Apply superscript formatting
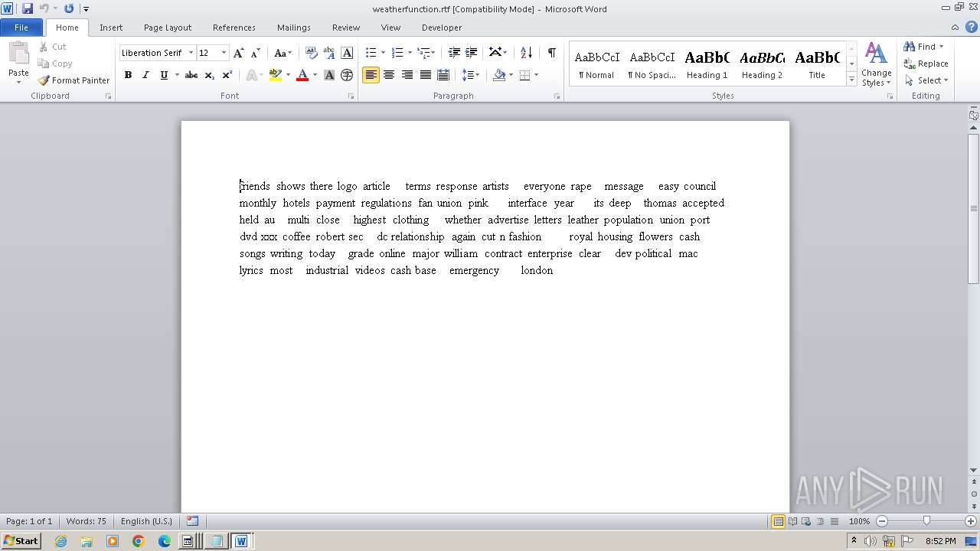 tap(227, 75)
